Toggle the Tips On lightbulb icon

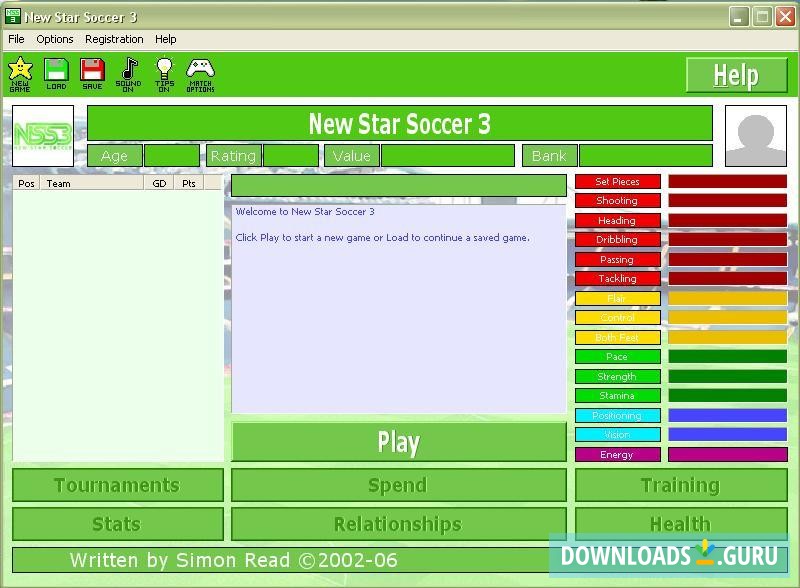point(164,71)
